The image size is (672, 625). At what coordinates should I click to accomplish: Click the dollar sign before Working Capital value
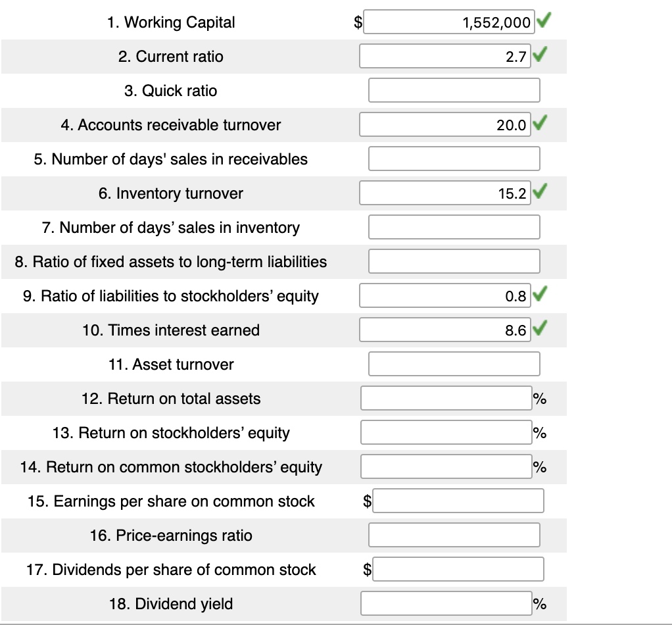357,22
